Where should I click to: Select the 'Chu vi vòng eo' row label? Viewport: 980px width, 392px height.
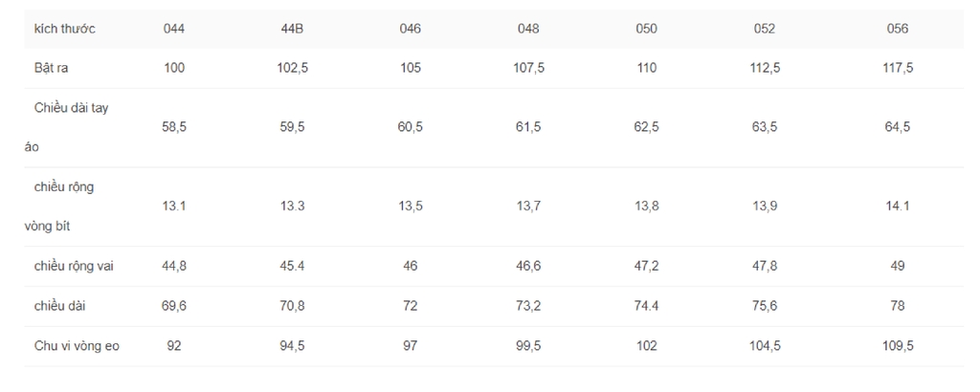[x=77, y=346]
